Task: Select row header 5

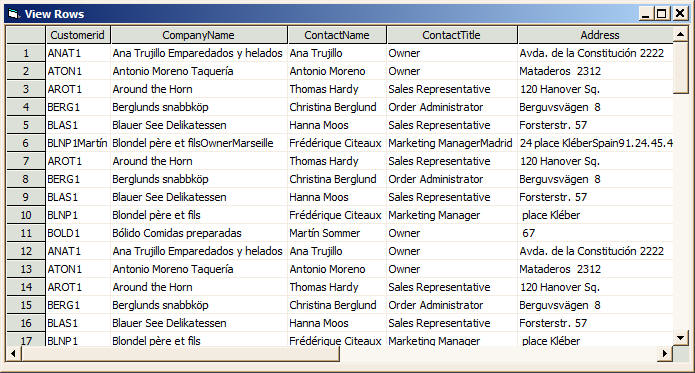Action: [26, 125]
